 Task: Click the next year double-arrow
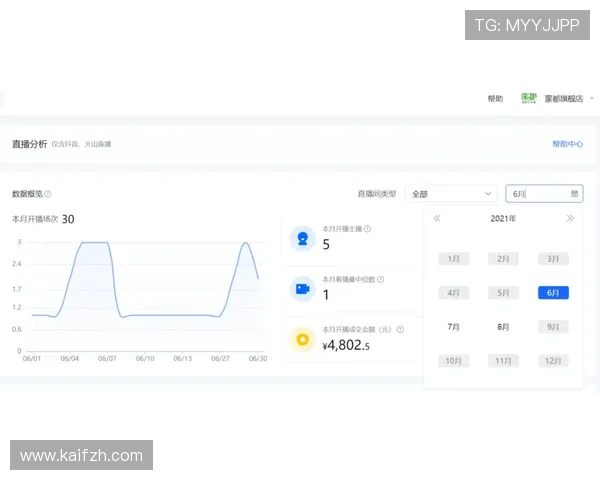(570, 218)
